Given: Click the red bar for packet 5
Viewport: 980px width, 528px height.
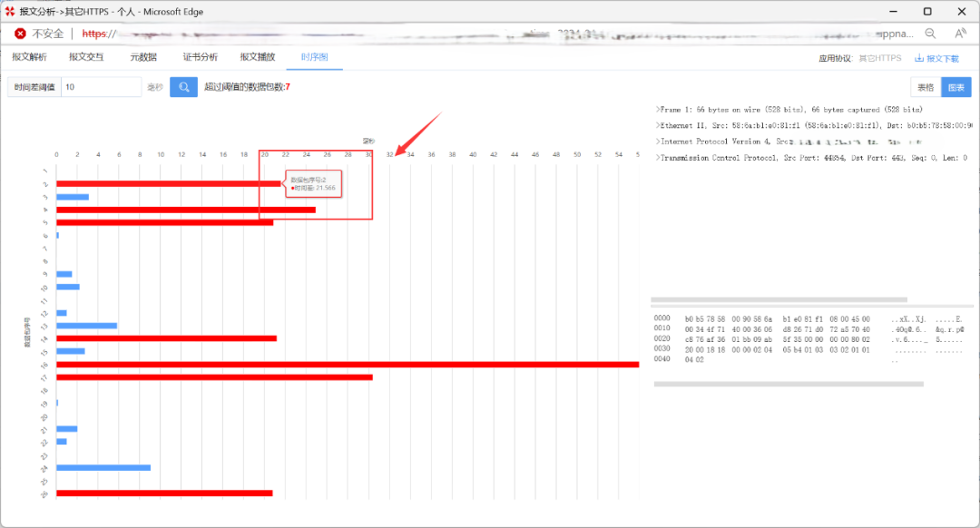Looking at the screenshot, I should coord(164,222).
